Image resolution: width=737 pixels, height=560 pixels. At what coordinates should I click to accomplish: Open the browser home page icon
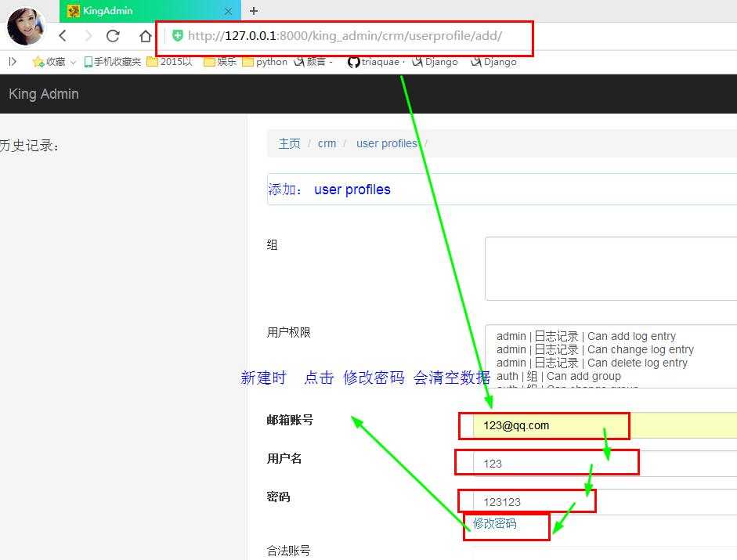tap(145, 36)
